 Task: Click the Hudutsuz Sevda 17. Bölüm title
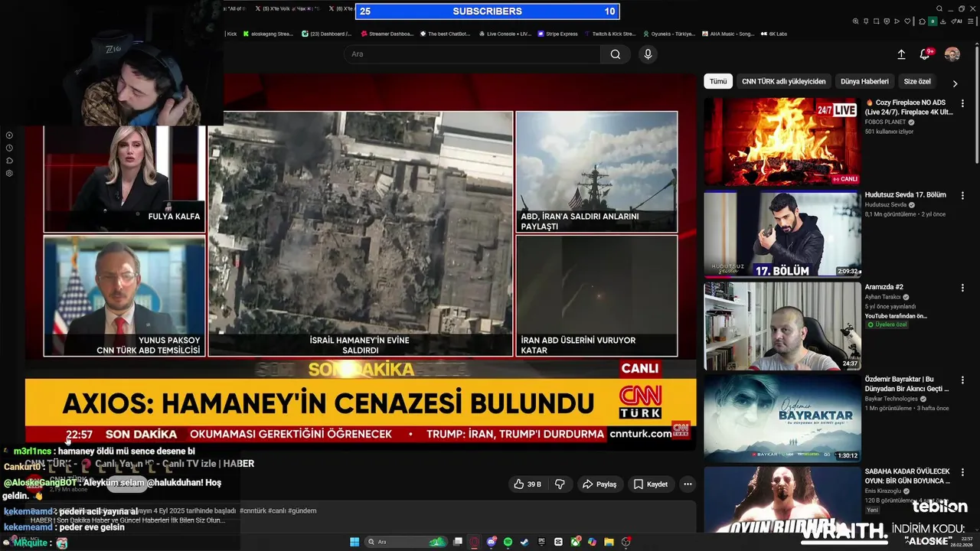click(906, 195)
